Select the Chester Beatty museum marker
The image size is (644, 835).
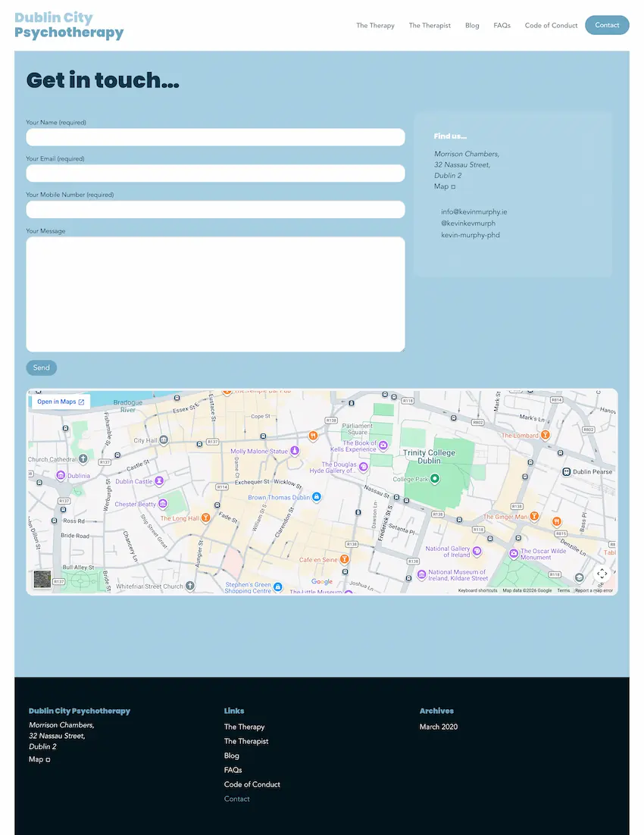162,503
